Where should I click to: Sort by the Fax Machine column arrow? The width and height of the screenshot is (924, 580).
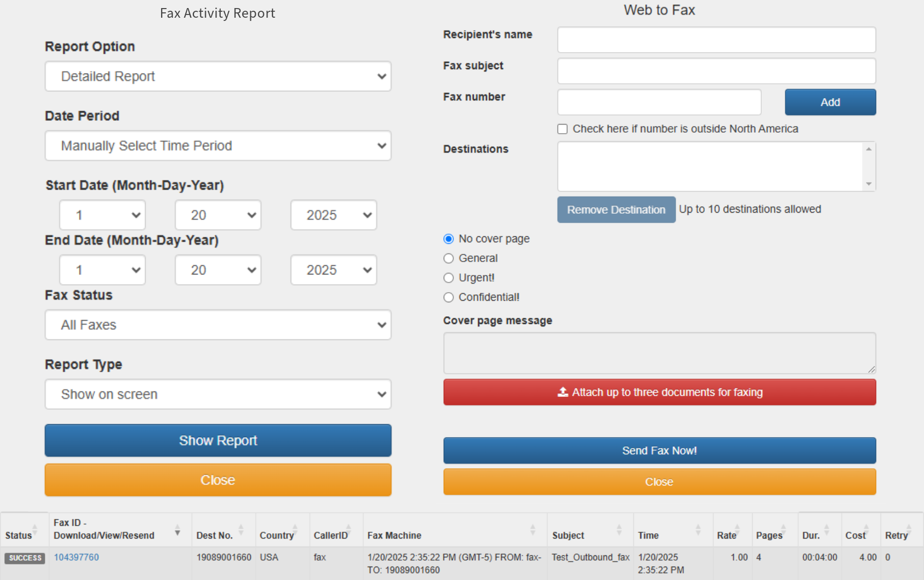(533, 530)
